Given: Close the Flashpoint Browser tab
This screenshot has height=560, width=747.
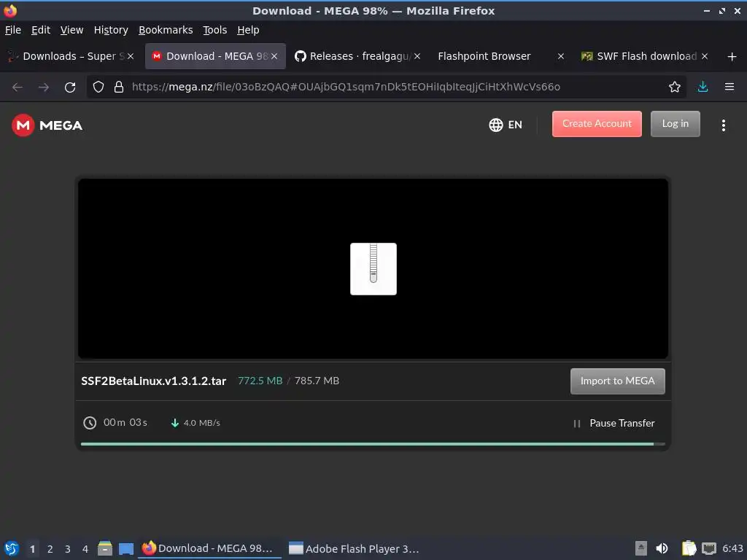Looking at the screenshot, I should [x=561, y=56].
